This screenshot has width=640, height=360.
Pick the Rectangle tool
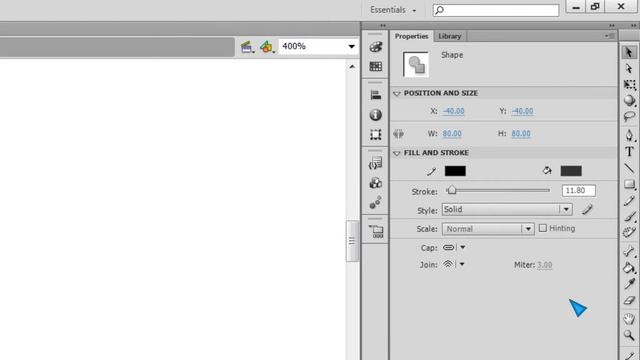click(629, 184)
